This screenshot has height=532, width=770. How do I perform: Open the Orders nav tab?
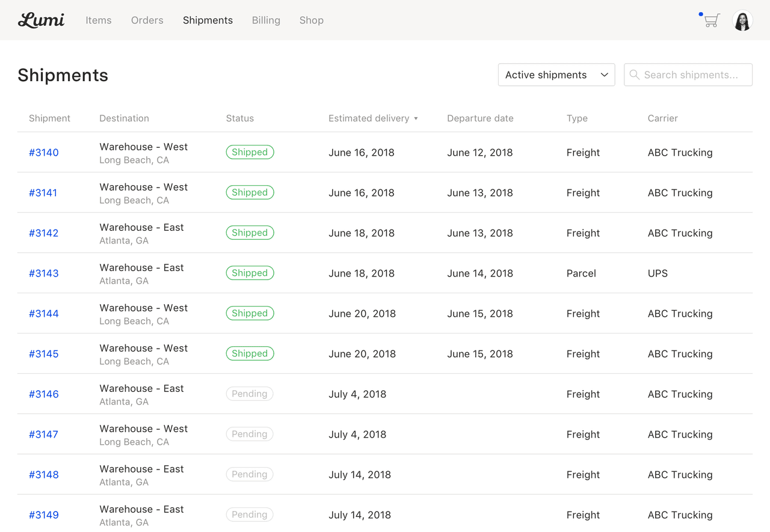tap(147, 20)
